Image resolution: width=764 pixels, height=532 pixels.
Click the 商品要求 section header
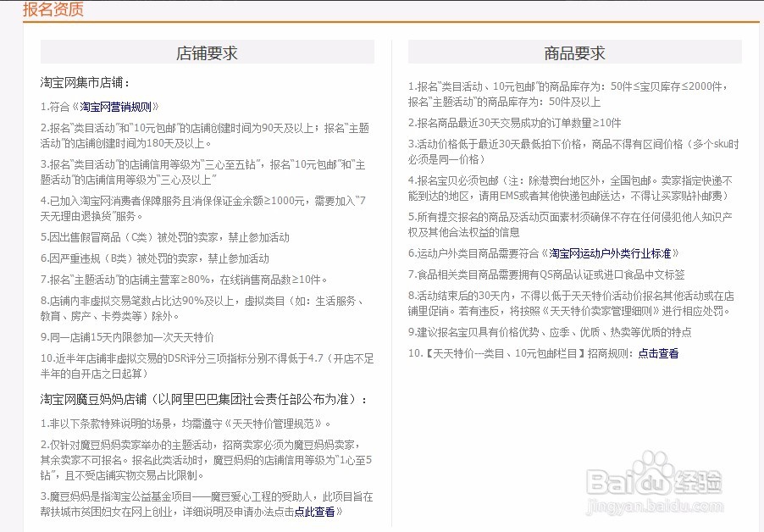pyautogui.click(x=575, y=53)
